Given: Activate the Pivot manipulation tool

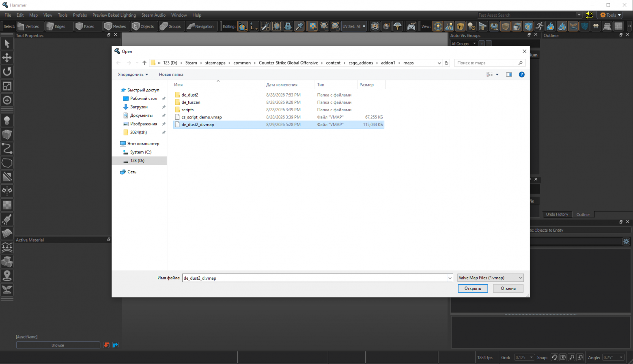Looking at the screenshot, I should (x=7, y=100).
